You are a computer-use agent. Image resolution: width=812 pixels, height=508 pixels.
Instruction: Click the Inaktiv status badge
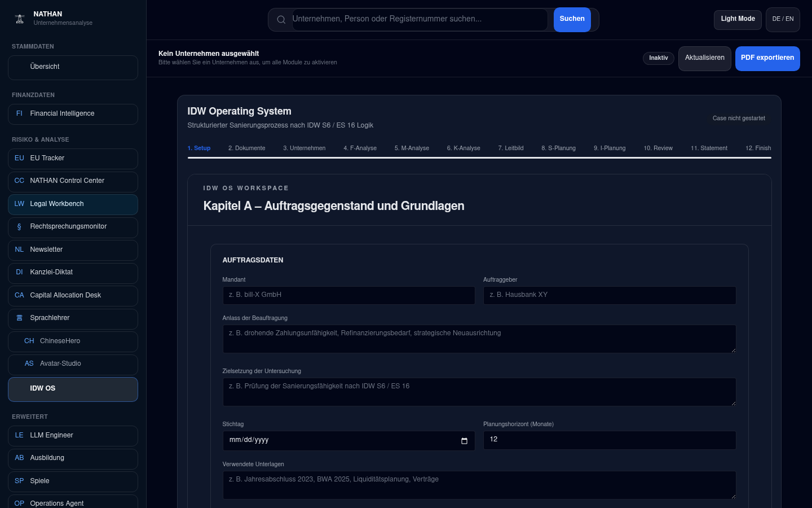[659, 58]
